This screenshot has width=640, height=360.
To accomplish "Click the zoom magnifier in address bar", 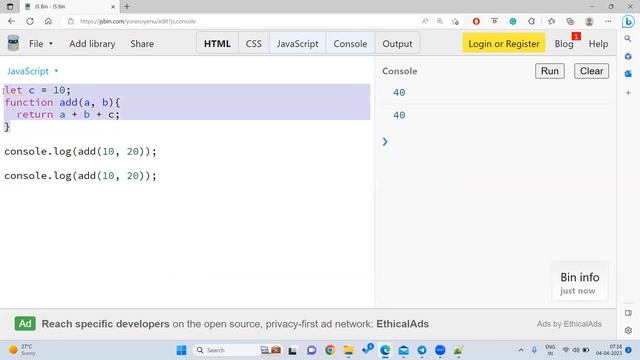I will click(440, 21).
